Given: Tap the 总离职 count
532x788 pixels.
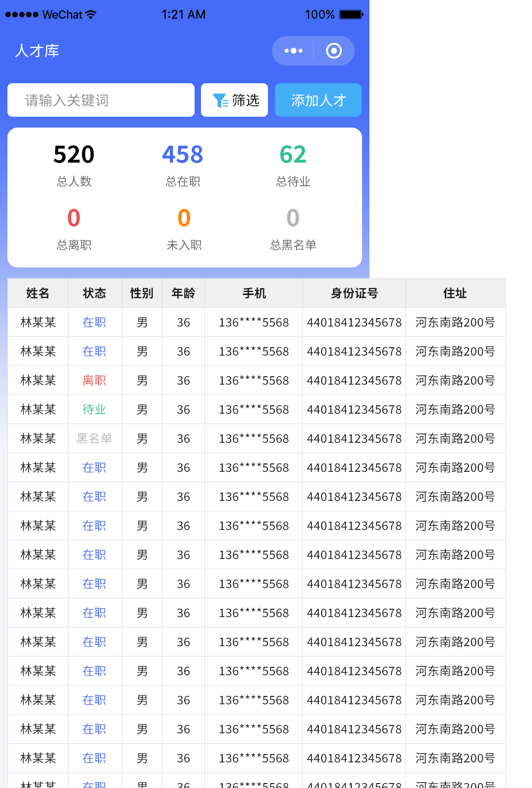Looking at the screenshot, I should click(x=74, y=229).
